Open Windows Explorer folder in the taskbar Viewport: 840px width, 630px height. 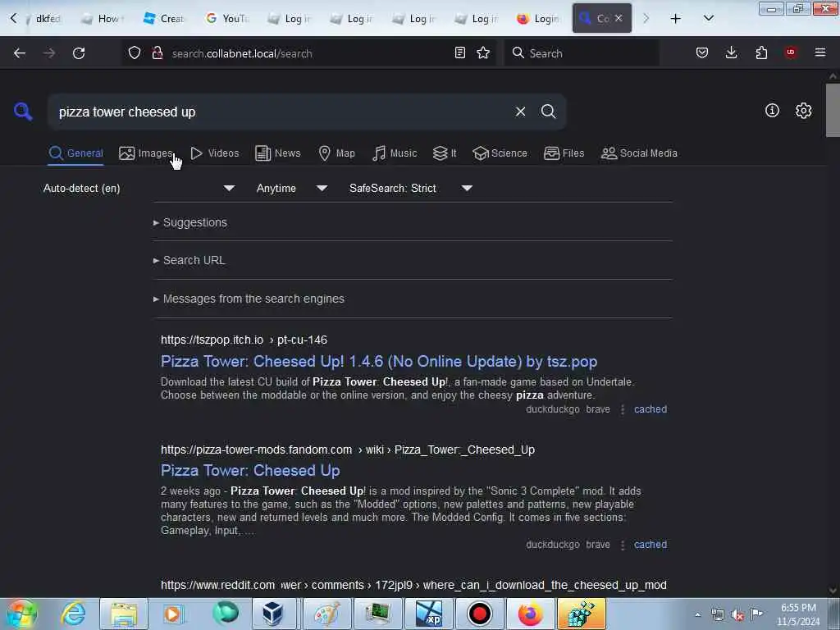pyautogui.click(x=124, y=614)
